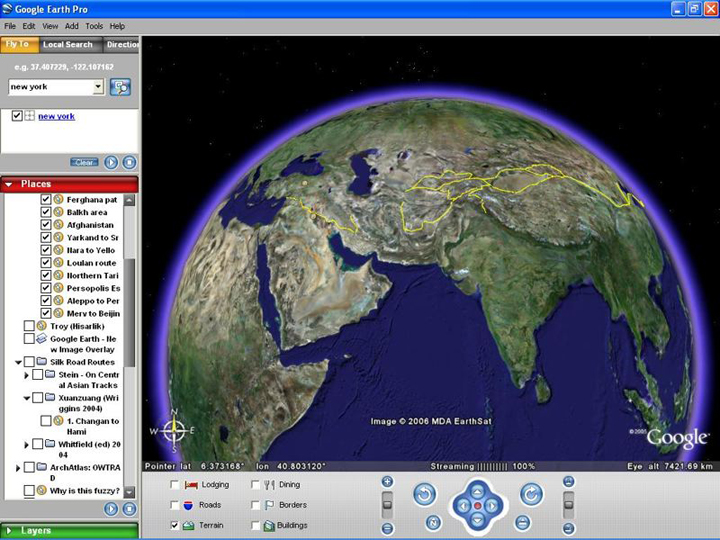Click the red center dot of navigation pad
This screenshot has width=720, height=540.
[478, 506]
